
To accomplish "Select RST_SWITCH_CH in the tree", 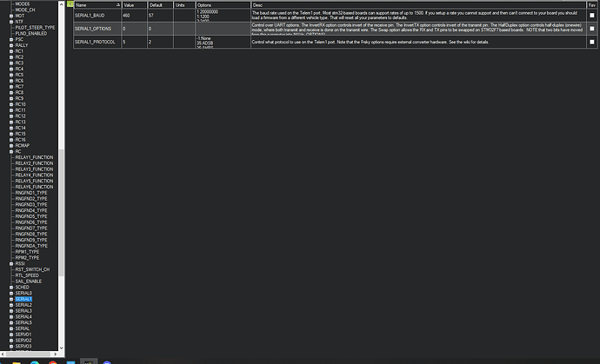I will [x=32, y=269].
